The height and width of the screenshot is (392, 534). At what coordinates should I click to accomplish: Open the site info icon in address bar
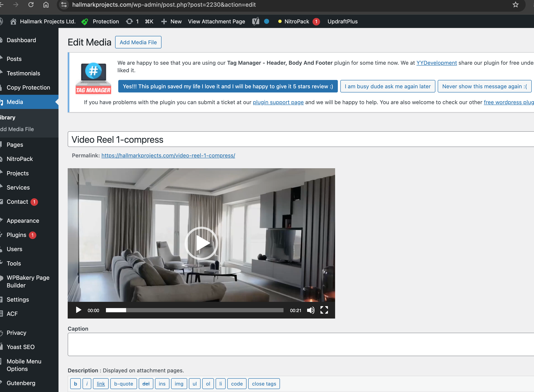click(x=64, y=5)
